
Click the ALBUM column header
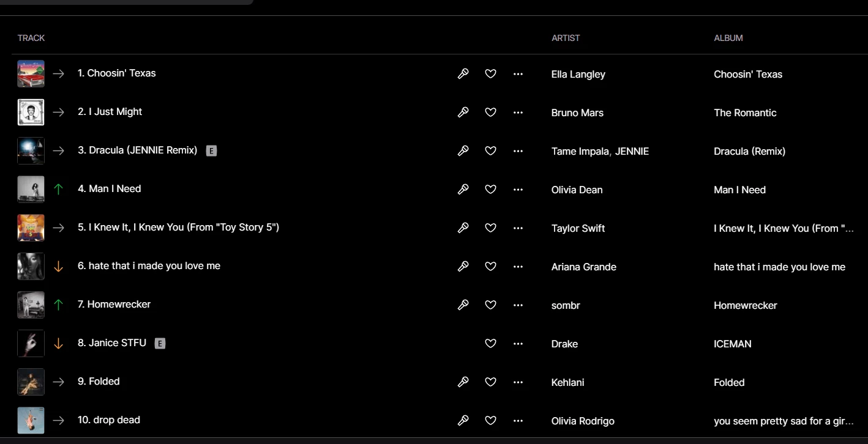[x=728, y=38]
